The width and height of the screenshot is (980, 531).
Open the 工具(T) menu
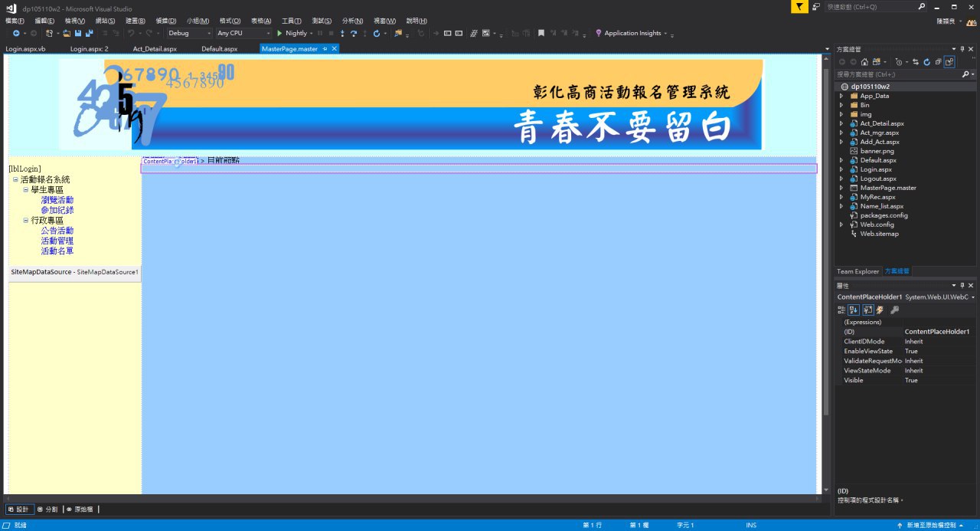coord(291,21)
